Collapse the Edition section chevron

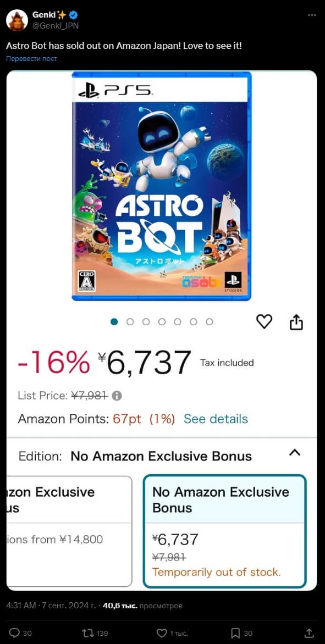pos(295,453)
